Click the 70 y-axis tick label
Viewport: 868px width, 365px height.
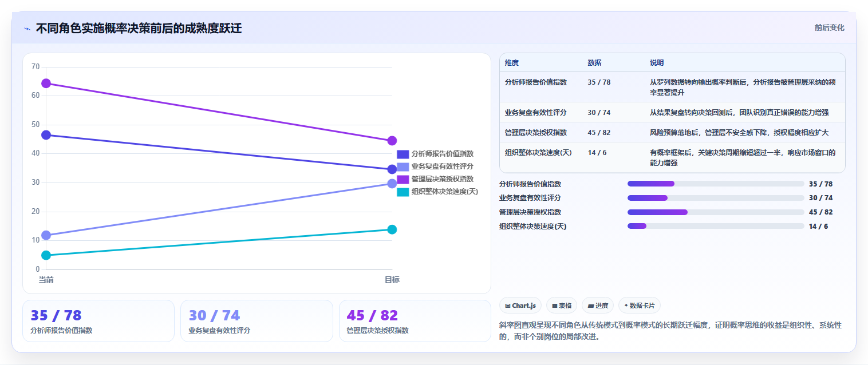pyautogui.click(x=35, y=67)
